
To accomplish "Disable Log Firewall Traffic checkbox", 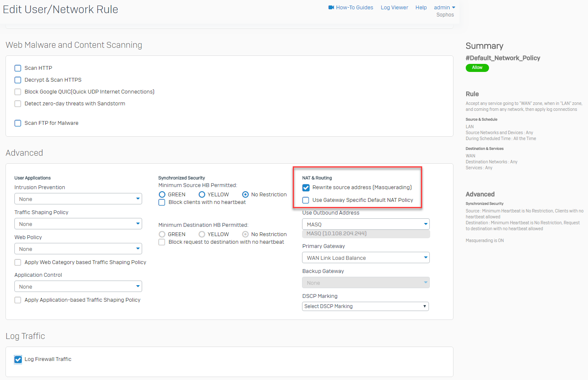I will (18, 359).
